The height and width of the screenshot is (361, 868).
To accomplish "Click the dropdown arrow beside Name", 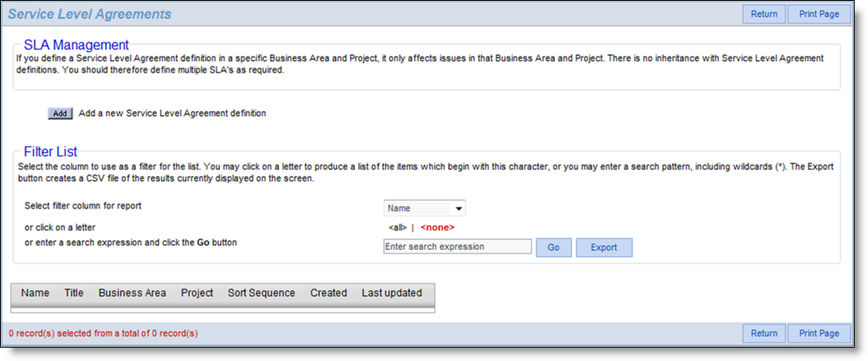I will (458, 208).
